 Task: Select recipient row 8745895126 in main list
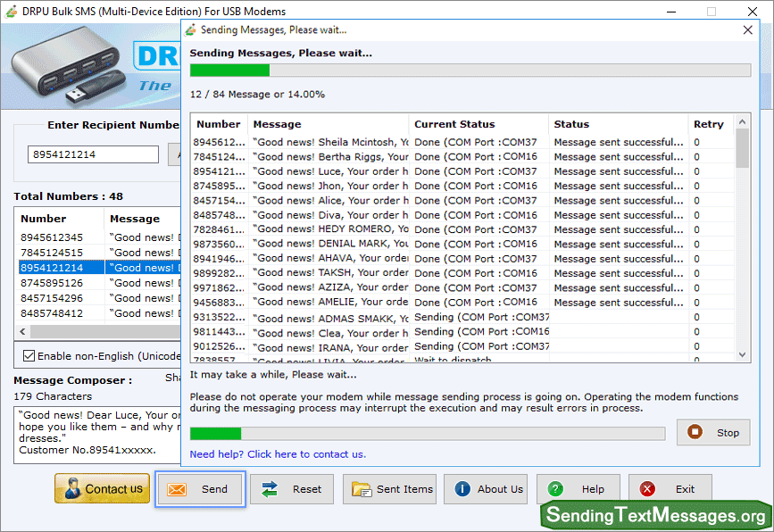100,283
